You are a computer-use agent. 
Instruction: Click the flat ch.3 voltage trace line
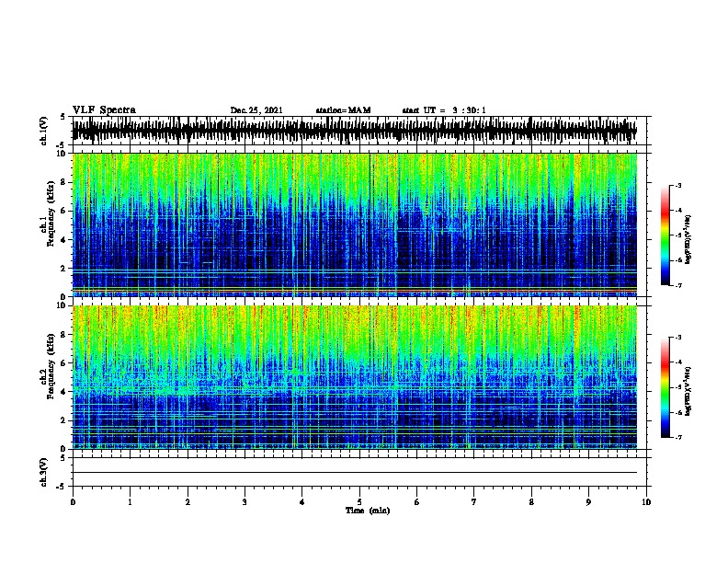click(355, 473)
